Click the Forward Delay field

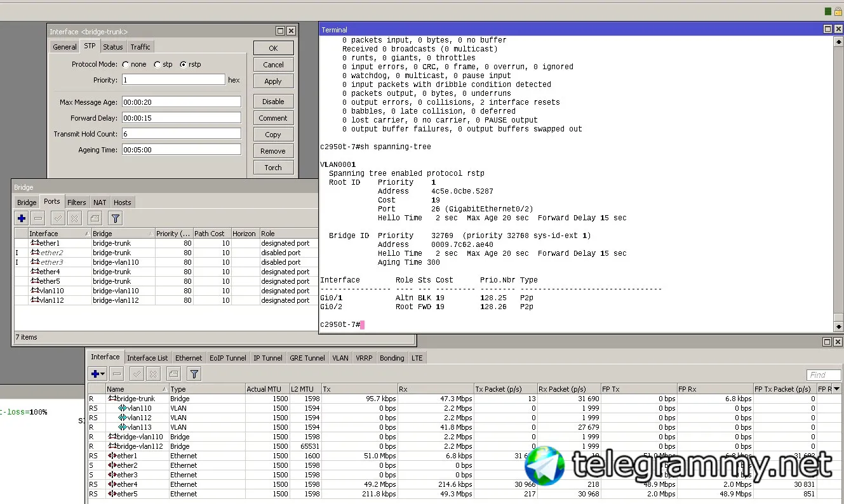[x=181, y=117]
